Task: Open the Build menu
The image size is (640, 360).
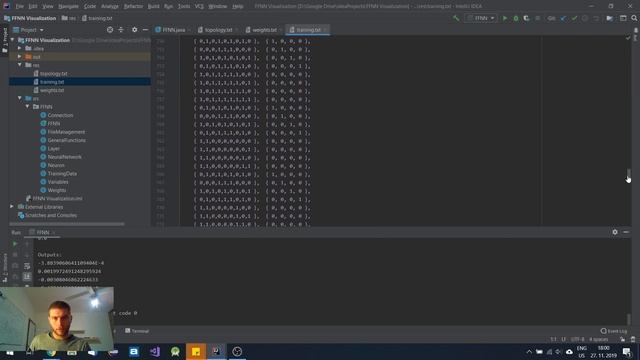Action: [154, 6]
